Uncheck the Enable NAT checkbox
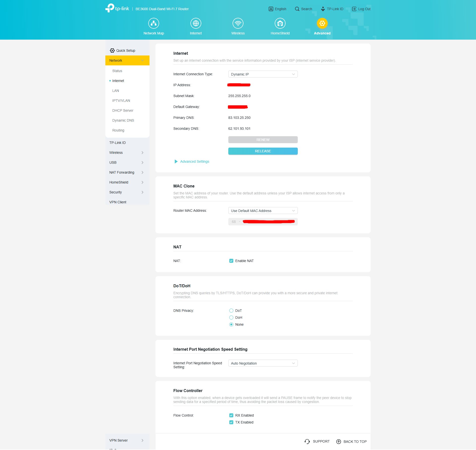 [231, 261]
